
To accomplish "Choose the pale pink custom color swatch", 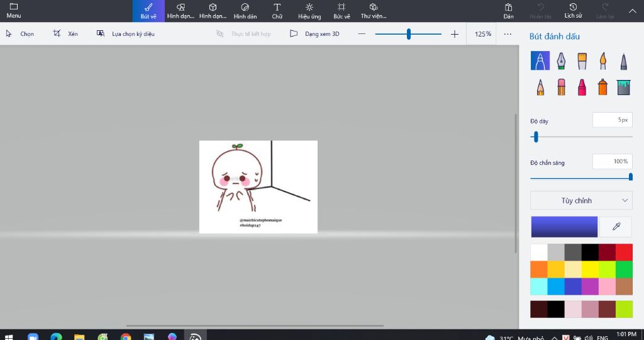I will click(x=573, y=309).
